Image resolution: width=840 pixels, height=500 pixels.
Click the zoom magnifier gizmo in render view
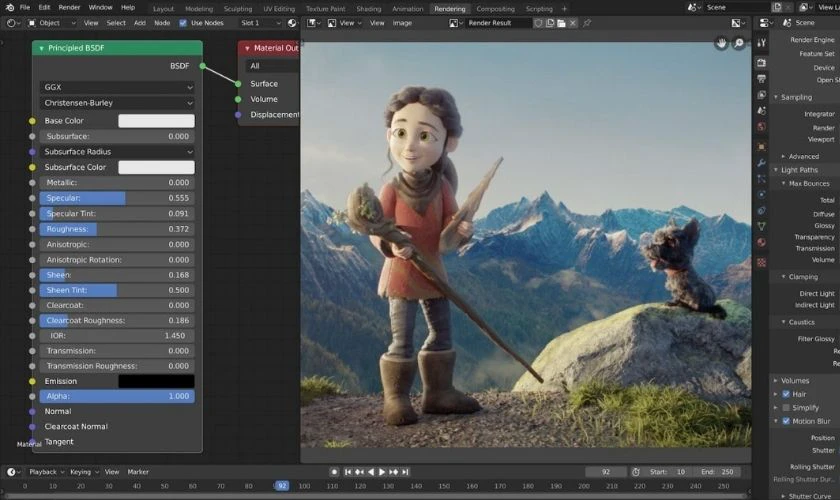pos(739,43)
